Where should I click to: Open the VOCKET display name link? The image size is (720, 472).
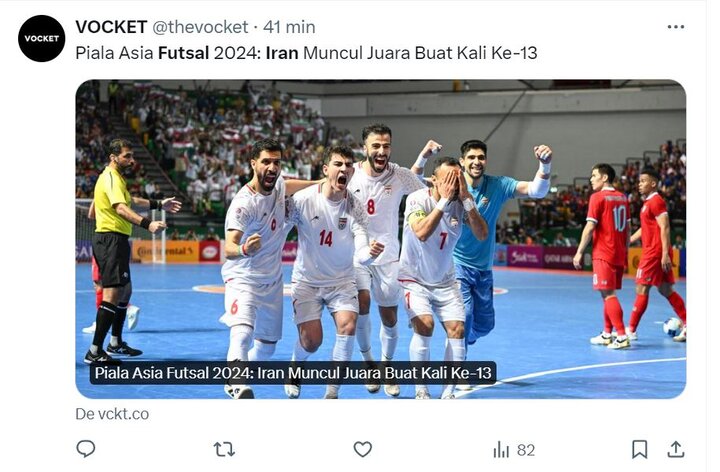111,27
